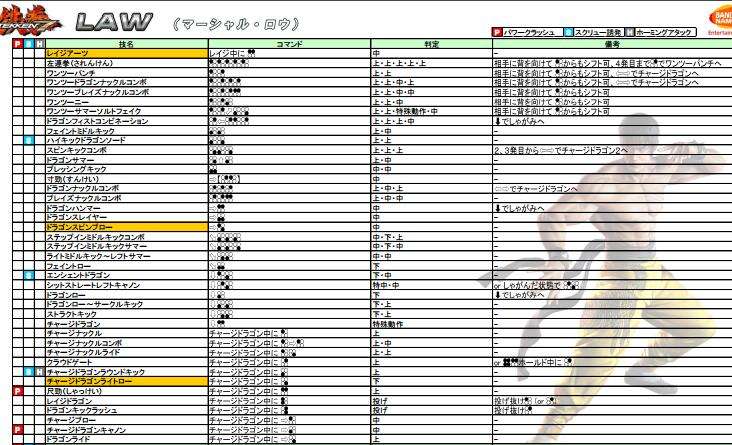The height and width of the screenshot is (445, 732).
Task: Select the highlighted レイジアーツ move cell
Action: [127, 53]
